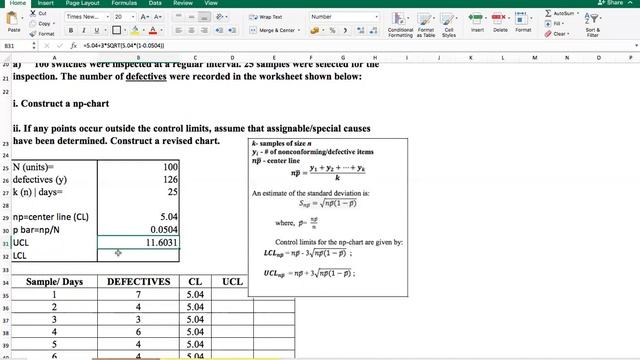Click the decrease indent icon
Image resolution: width=640 pixels, height=360 pixels.
click(219, 30)
